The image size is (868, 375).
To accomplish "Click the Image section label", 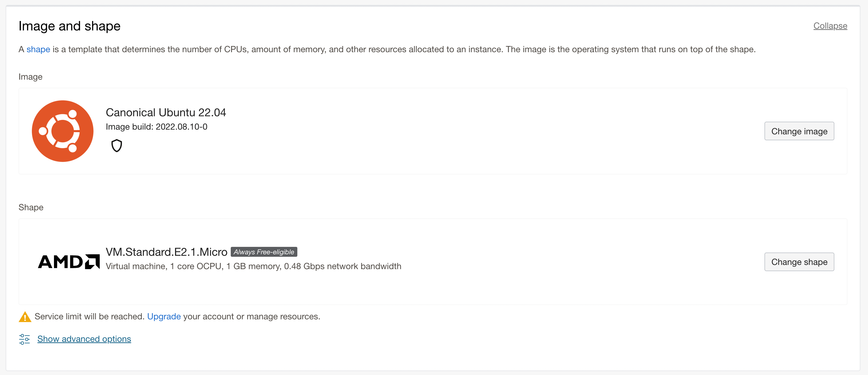I will pos(30,77).
